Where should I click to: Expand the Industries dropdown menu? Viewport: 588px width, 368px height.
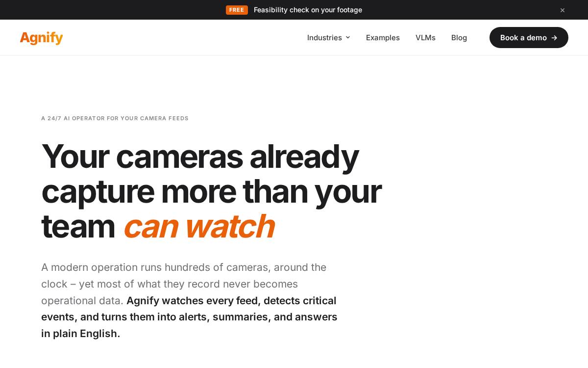(329, 38)
